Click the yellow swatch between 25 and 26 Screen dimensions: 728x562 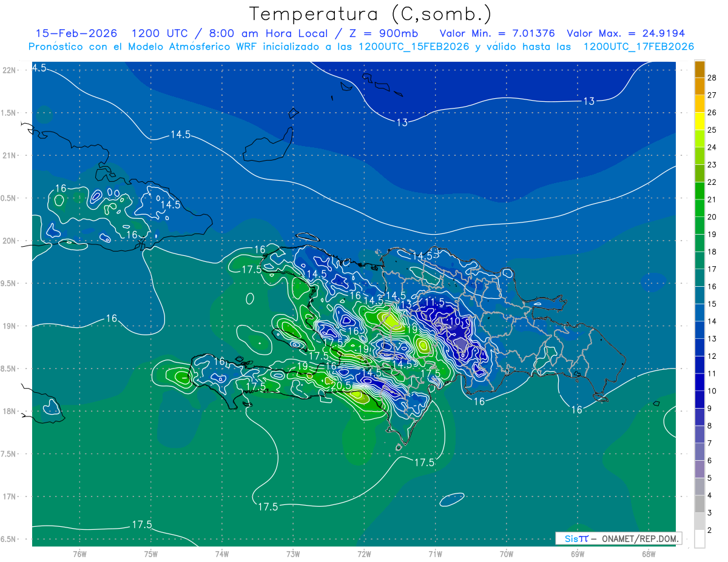coord(700,121)
